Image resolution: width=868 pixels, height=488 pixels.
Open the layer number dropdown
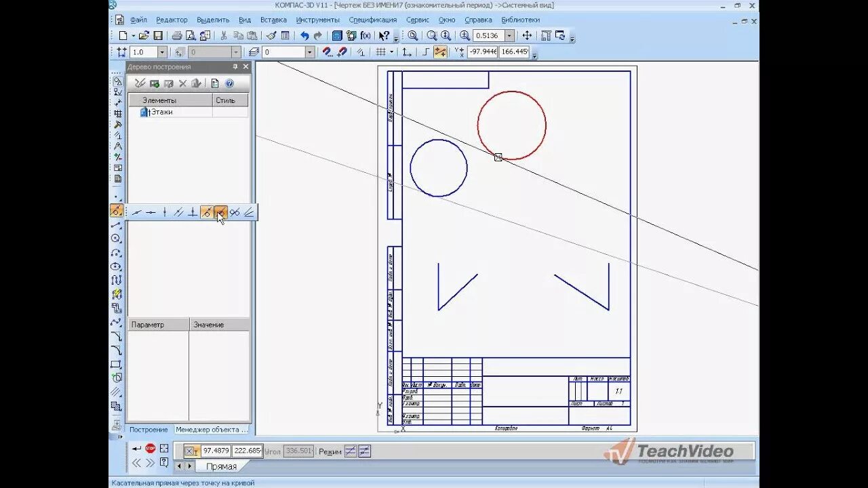[310, 52]
